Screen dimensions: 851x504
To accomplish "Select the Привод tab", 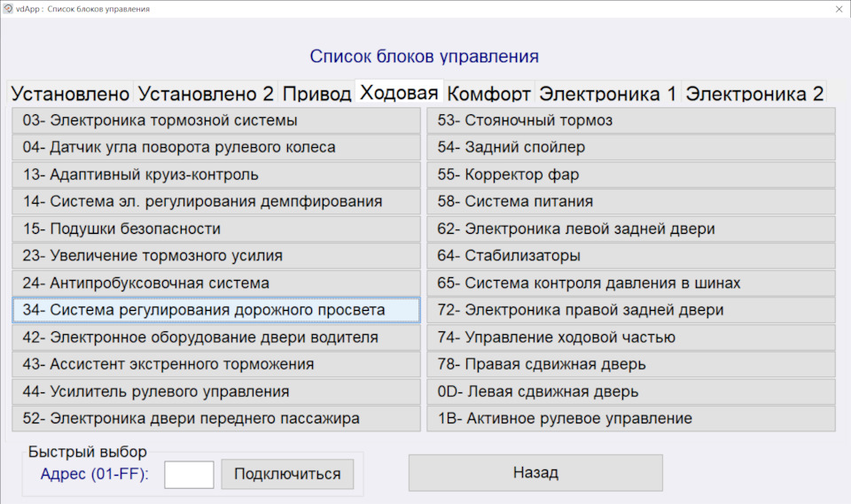I will tap(316, 94).
